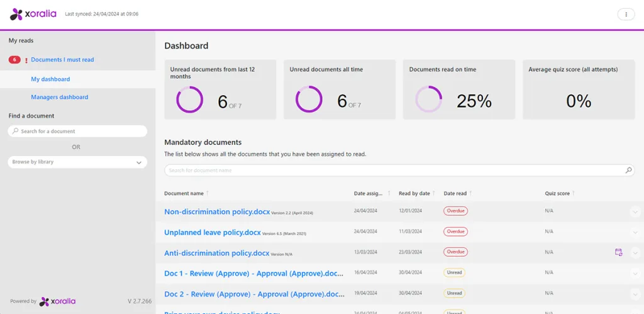The width and height of the screenshot is (644, 314).
Task: Click the magnifier icon in mandatory documents search
Action: coord(628,171)
